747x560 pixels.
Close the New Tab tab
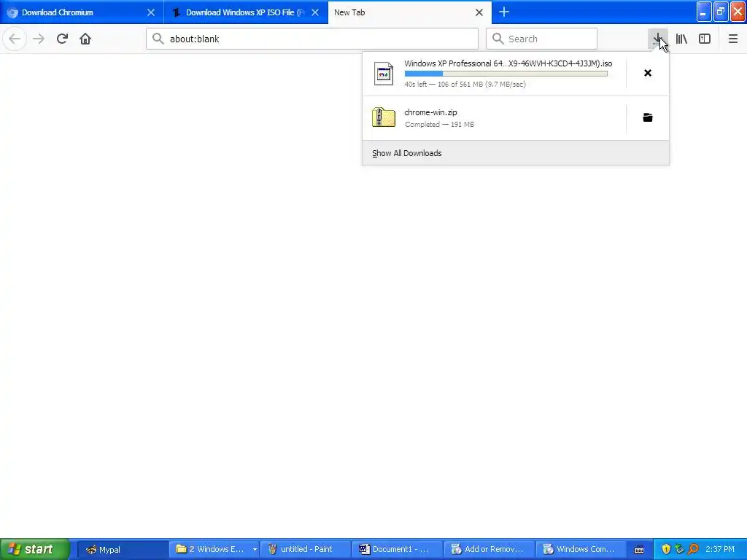[479, 12]
